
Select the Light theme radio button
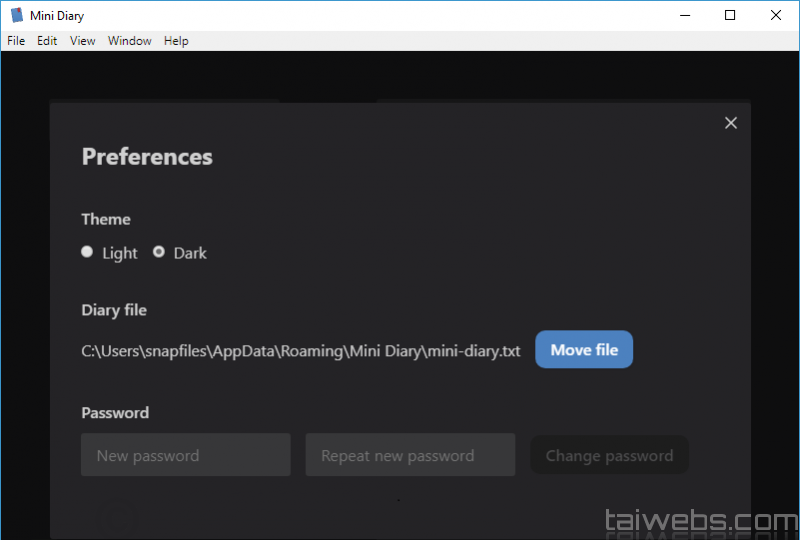(x=87, y=252)
